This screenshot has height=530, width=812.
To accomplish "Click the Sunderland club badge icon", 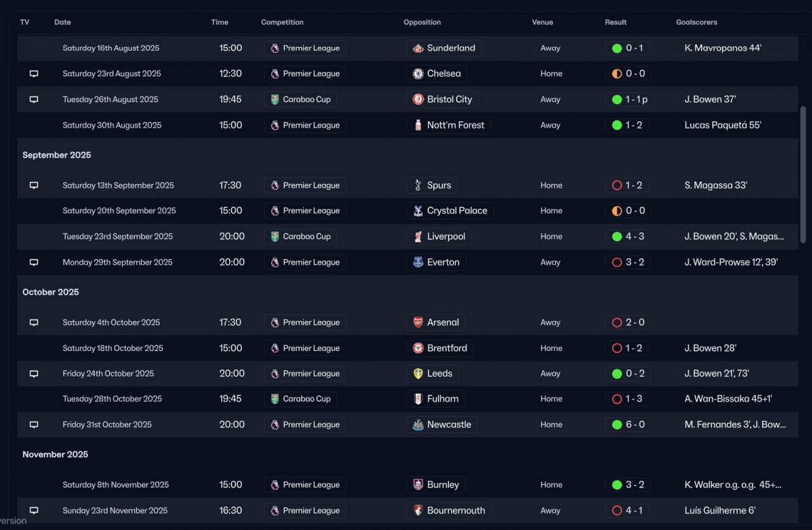I will click(x=418, y=48).
